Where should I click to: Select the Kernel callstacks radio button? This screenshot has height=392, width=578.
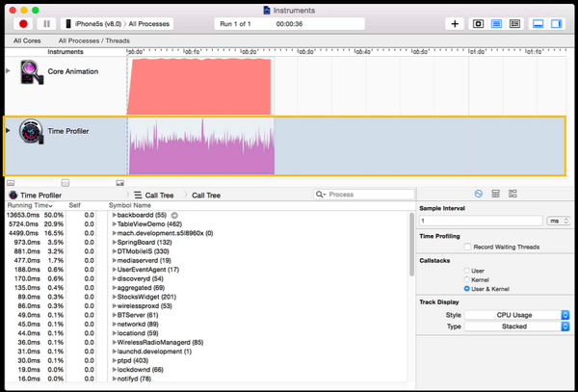468,279
